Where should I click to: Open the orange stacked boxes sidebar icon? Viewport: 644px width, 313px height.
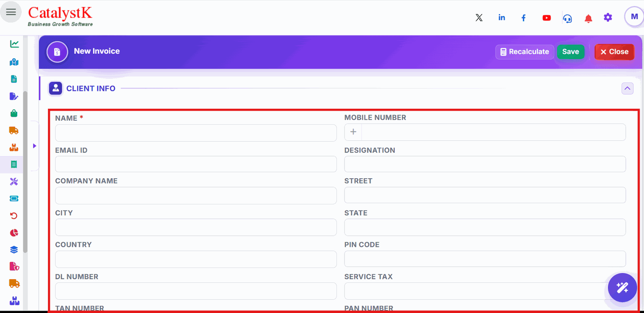pos(14,147)
